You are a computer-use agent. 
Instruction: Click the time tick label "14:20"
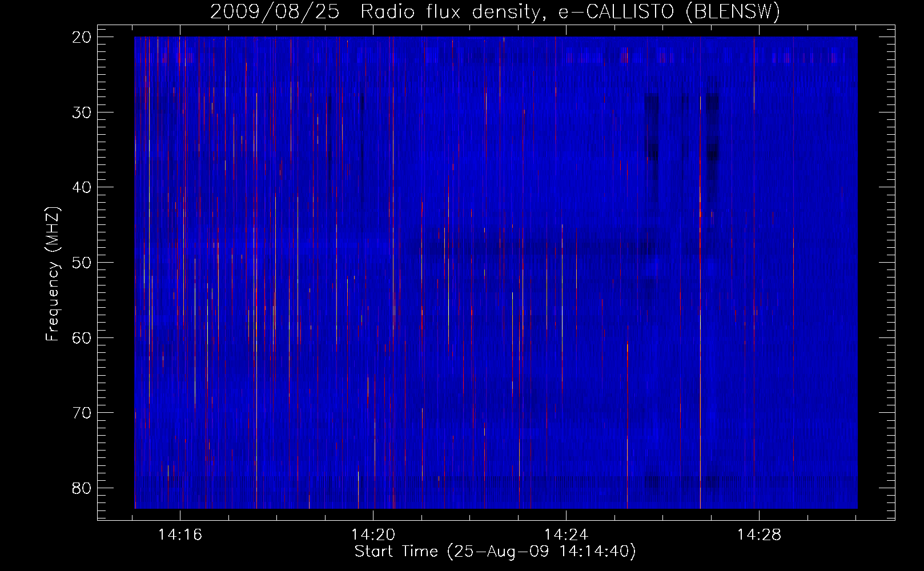point(373,535)
